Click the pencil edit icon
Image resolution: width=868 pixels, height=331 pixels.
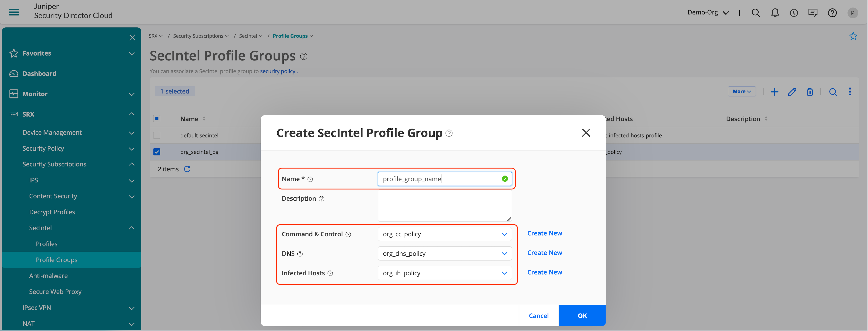792,92
